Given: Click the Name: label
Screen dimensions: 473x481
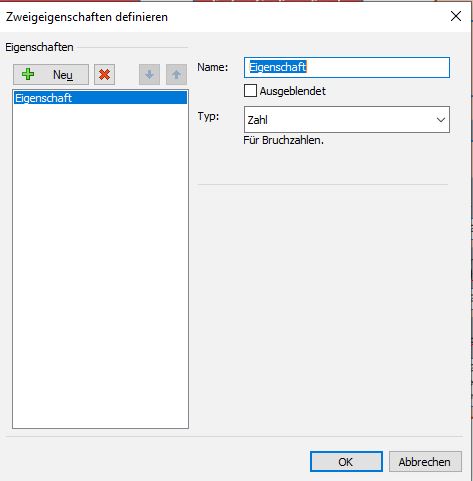Looking at the screenshot, I should [213, 67].
